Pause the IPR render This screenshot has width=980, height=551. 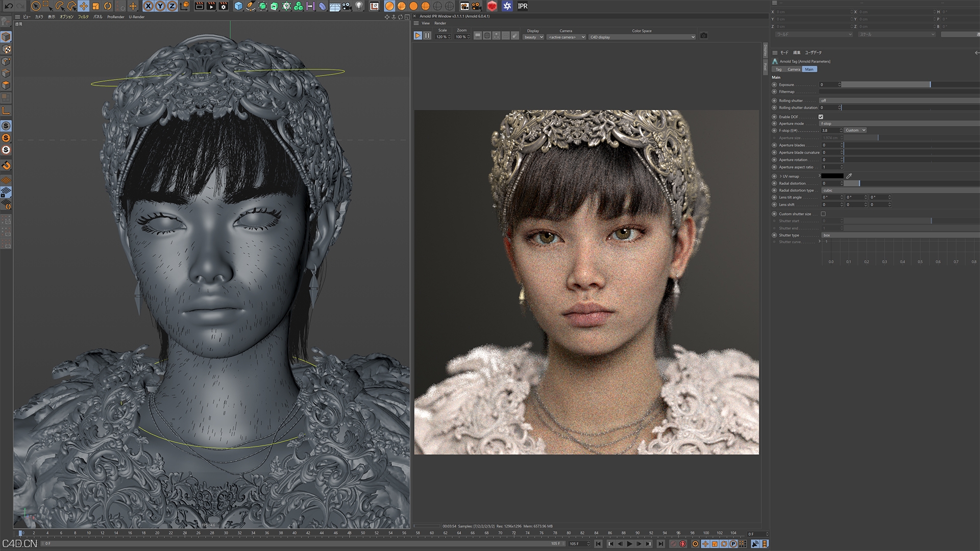427,36
